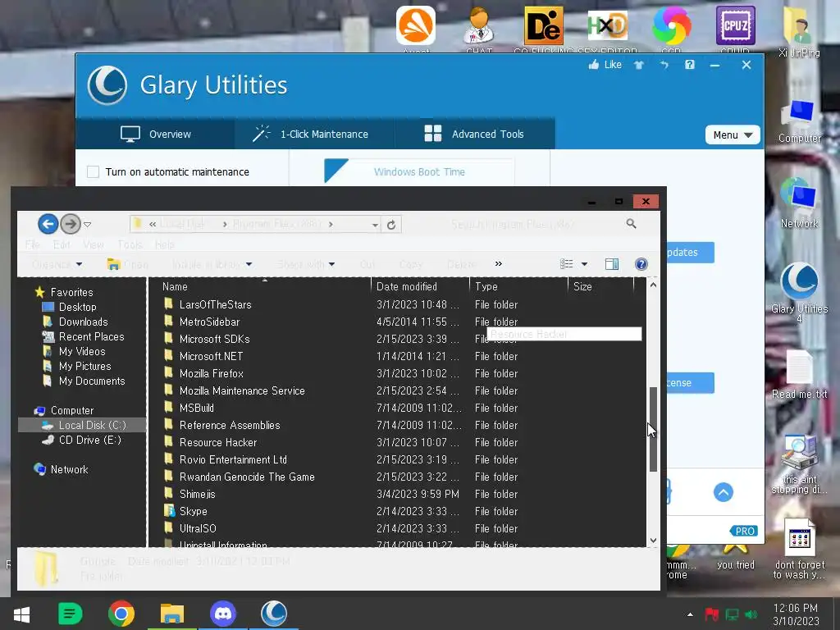Sort by the Date modified column header
Screen dimensions: 840x630
[419, 286]
